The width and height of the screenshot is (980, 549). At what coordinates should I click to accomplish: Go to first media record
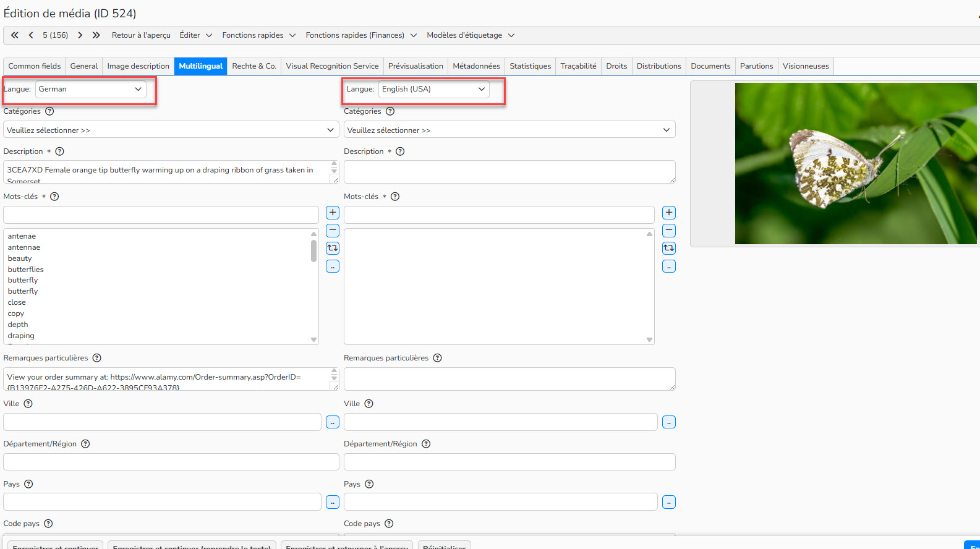(x=15, y=35)
